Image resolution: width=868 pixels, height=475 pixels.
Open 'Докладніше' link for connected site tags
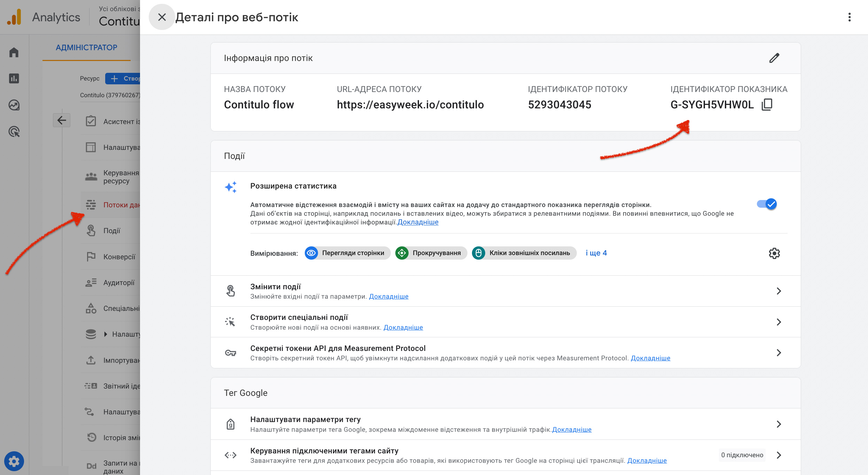coord(647,460)
